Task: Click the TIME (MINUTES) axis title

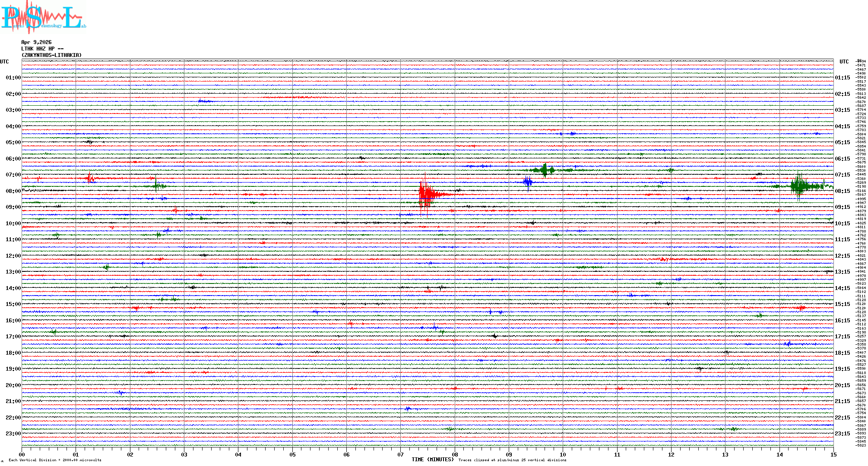Action: coord(433,460)
